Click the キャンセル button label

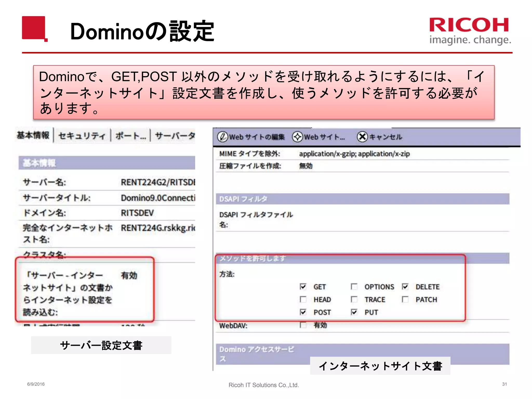pyautogui.click(x=385, y=137)
